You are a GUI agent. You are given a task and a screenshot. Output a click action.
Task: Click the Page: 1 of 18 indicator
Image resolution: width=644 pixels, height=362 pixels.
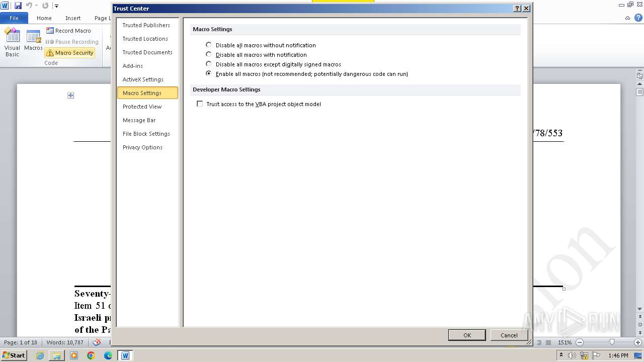21,342
